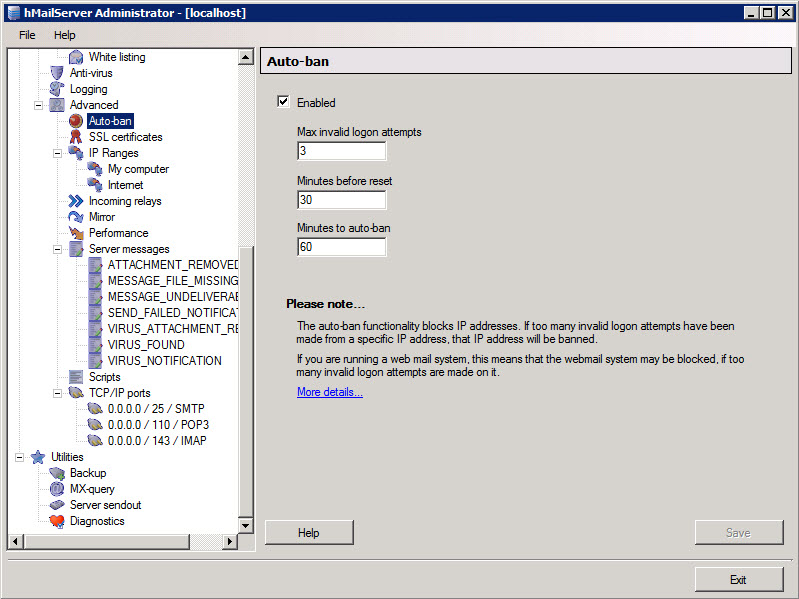This screenshot has height=599, width=799.
Task: Click the Performance icon in tree
Action: pos(76,233)
